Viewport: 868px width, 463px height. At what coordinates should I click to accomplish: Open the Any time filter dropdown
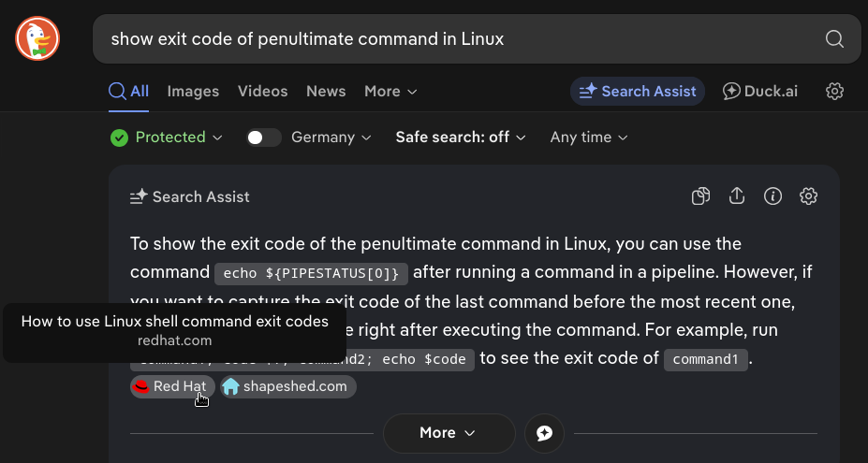589,137
